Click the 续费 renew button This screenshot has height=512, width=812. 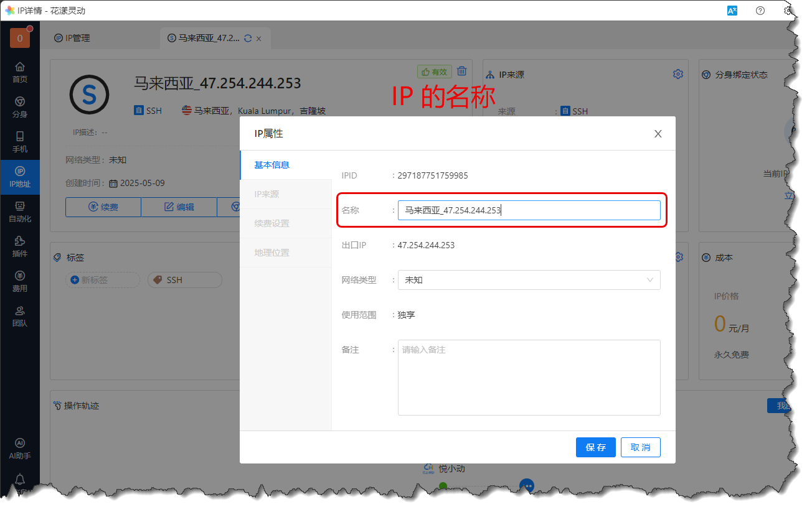103,207
